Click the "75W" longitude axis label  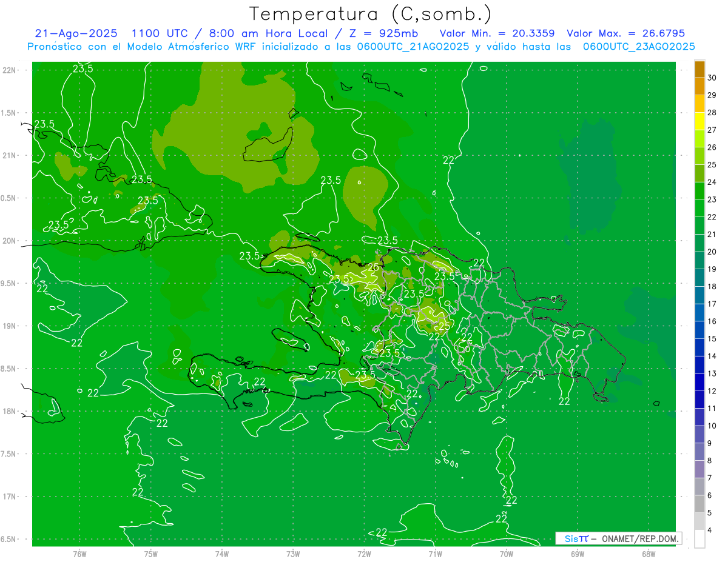[151, 554]
